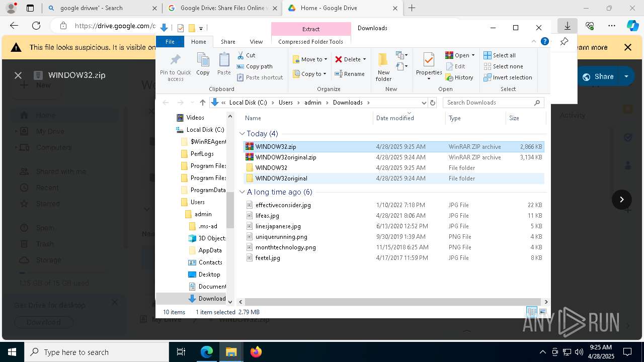
Task: Open Share button dropdown arrow in Drive
Action: 626,76
